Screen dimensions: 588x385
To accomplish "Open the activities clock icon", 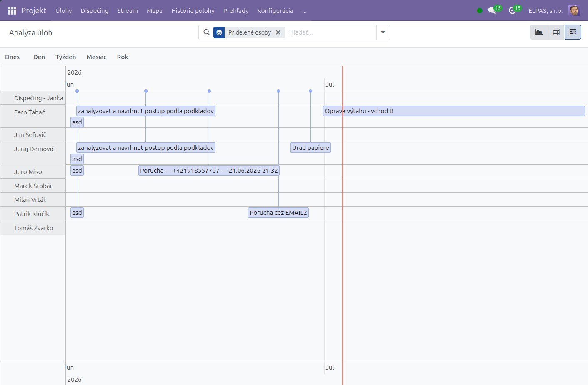I will coord(513,10).
